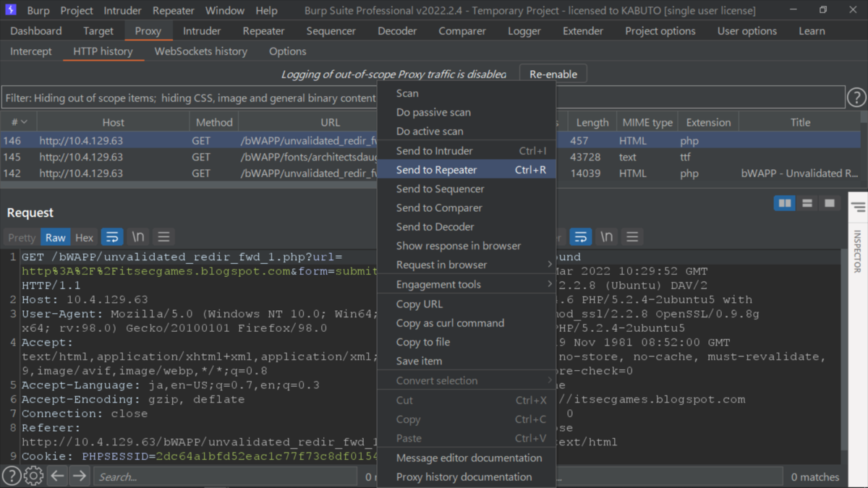Select Pretty view for Request

pos(22,237)
